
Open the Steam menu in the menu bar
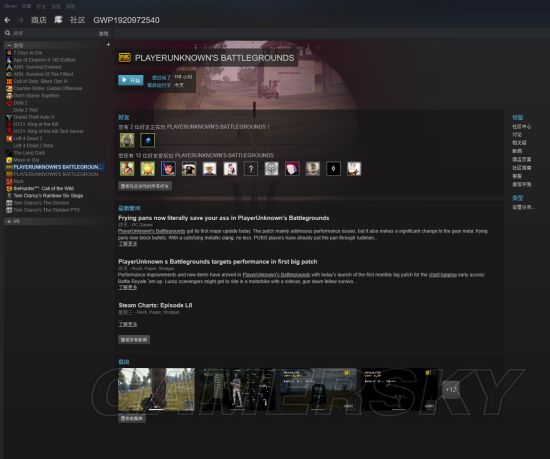click(11, 6)
